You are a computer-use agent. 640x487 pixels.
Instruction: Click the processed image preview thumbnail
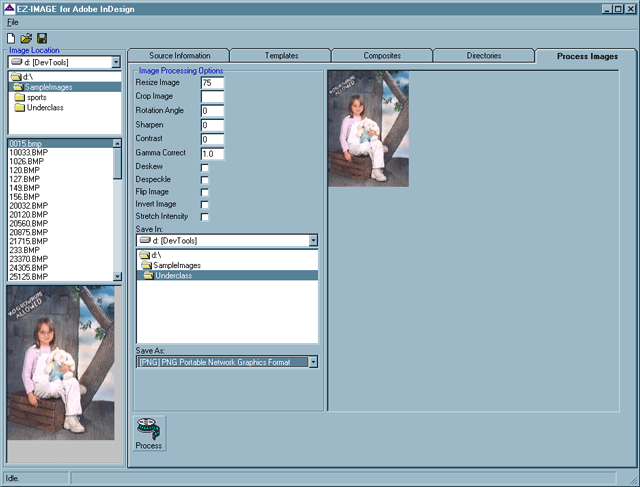point(368,129)
